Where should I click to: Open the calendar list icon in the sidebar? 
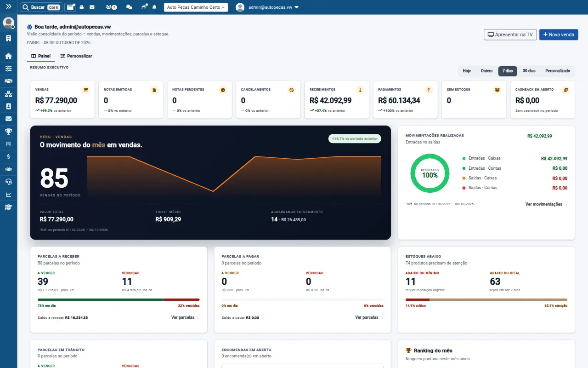(8, 144)
